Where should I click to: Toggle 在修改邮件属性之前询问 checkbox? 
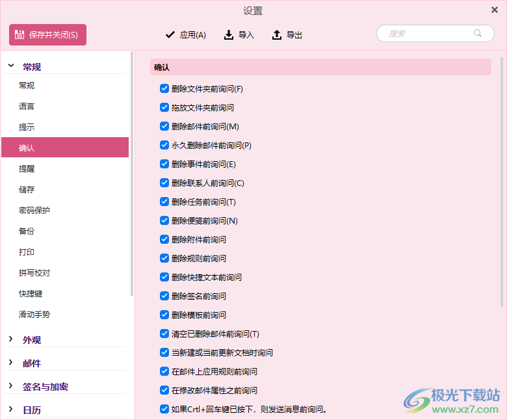click(x=164, y=390)
